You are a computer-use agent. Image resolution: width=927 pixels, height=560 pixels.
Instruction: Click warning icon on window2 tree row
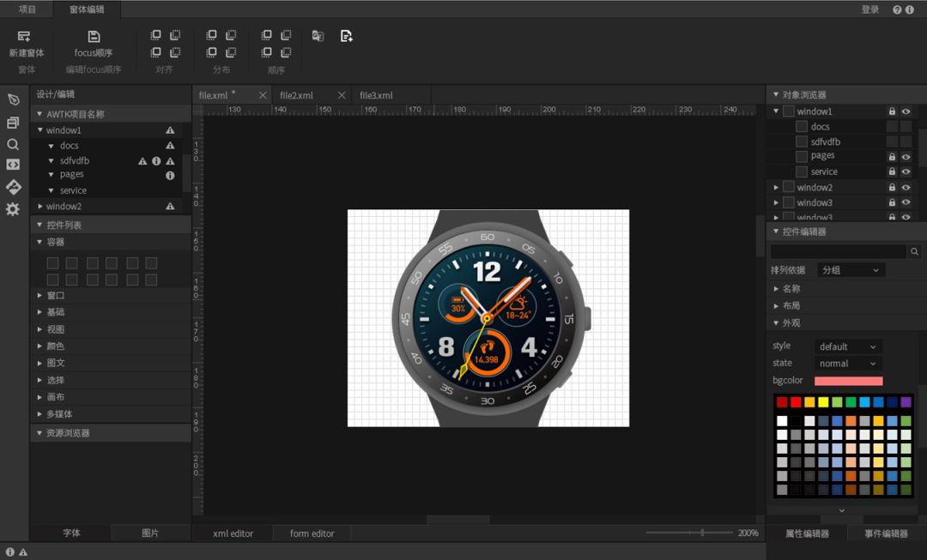[170, 206]
